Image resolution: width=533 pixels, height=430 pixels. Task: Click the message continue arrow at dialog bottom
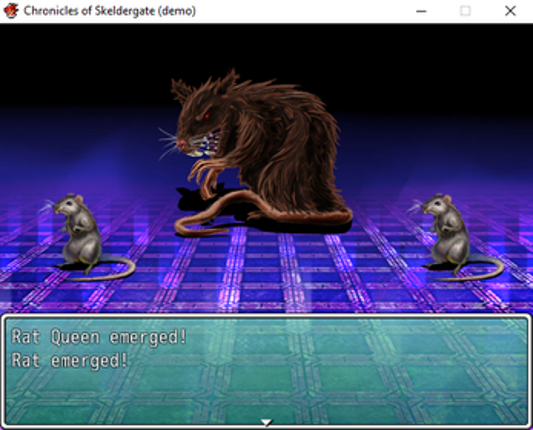pos(266,422)
